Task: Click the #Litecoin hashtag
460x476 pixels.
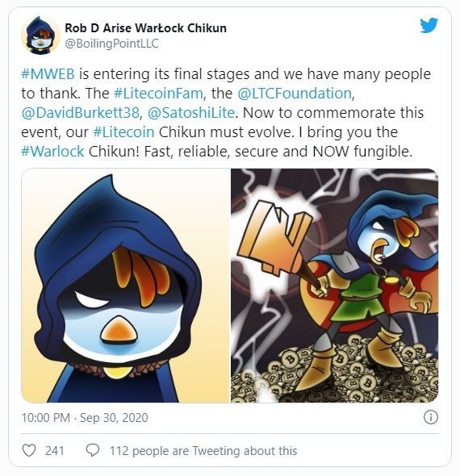Action: [123, 132]
